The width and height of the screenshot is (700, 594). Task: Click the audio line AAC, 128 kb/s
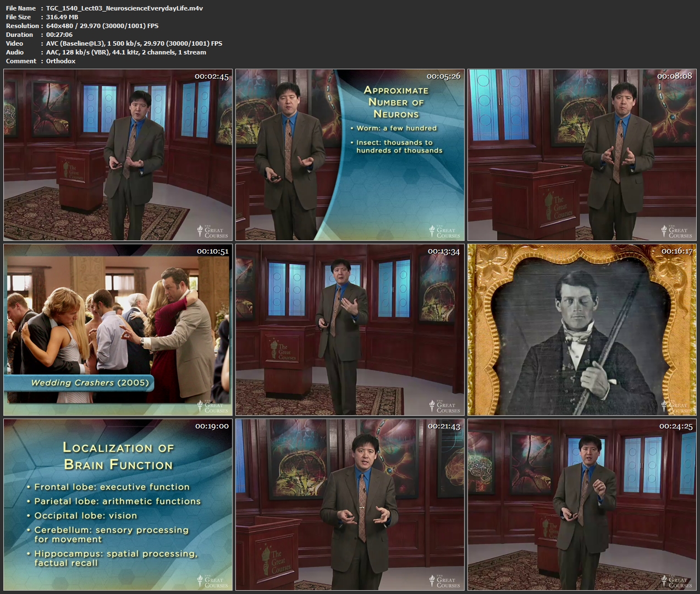point(126,52)
